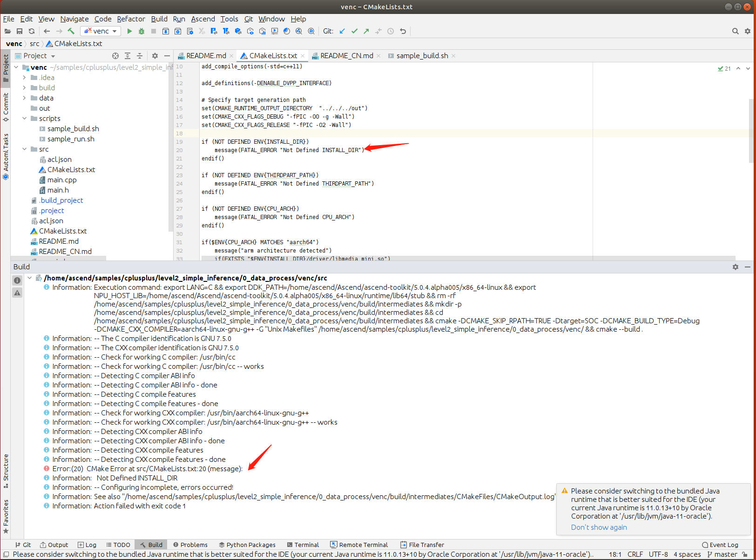This screenshot has height=560, width=756.
Task: Click the CRLF line separator indicator
Action: [x=635, y=554]
